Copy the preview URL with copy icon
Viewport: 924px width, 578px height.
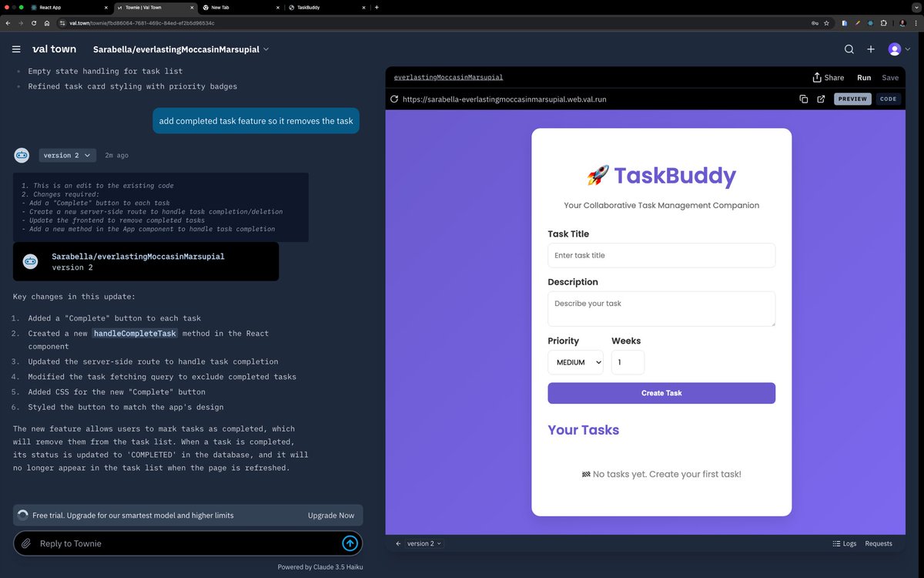tap(803, 99)
